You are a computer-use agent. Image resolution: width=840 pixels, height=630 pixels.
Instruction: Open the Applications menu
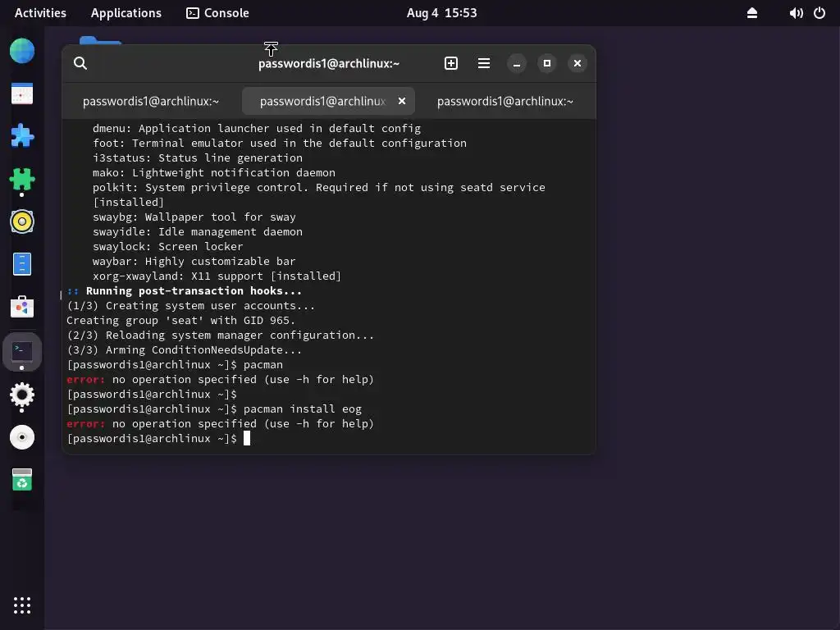pyautogui.click(x=126, y=13)
